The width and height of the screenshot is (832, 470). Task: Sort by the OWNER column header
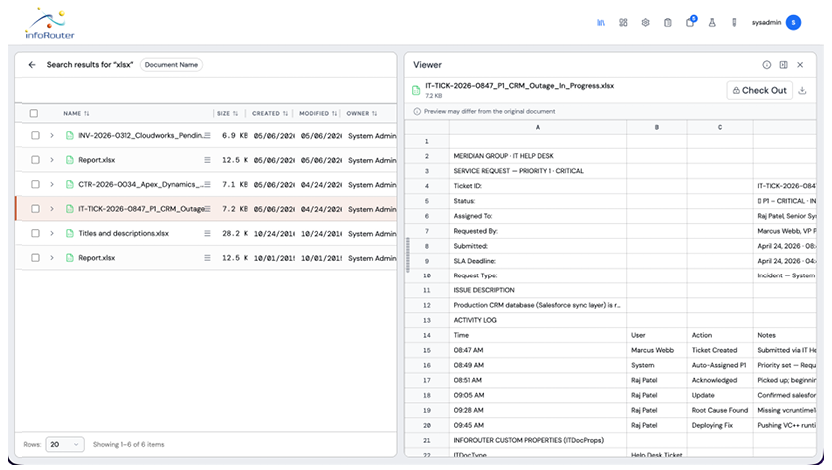point(362,114)
